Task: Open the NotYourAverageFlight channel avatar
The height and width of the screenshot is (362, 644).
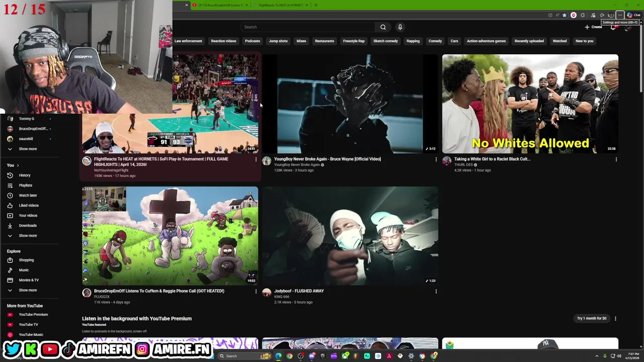Action: point(87,161)
